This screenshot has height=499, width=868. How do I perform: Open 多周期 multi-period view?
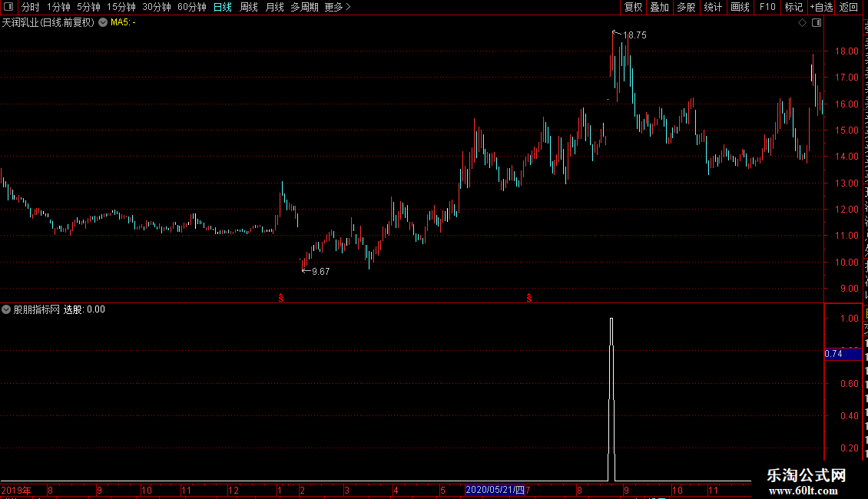pos(304,7)
